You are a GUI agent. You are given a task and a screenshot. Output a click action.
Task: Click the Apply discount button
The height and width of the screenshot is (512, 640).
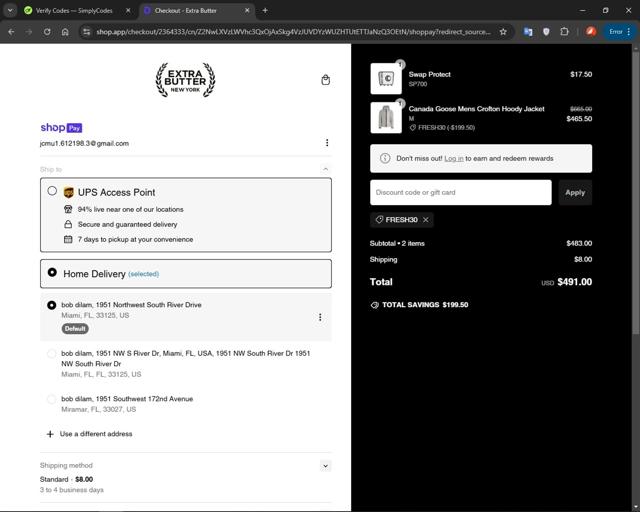click(x=575, y=192)
